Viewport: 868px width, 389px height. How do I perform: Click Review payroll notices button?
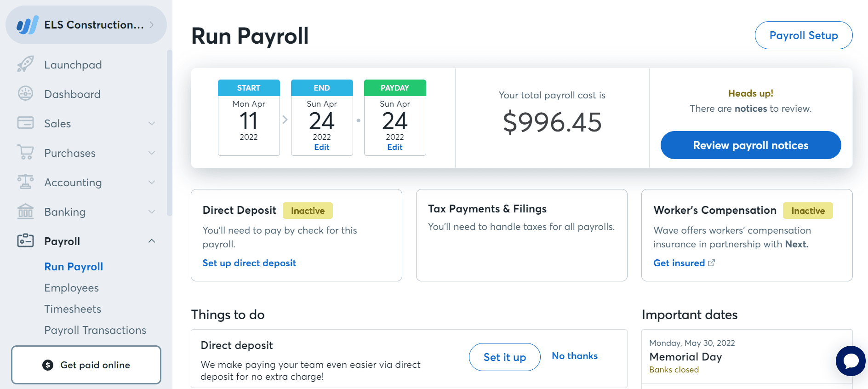pos(751,145)
